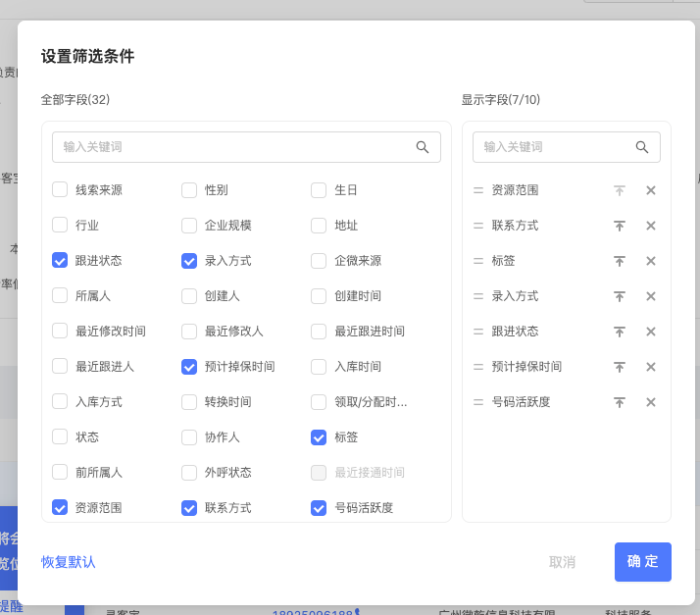The width and height of the screenshot is (700, 615).
Task: Click drag handle beside 号码活跃度
Action: point(478,402)
